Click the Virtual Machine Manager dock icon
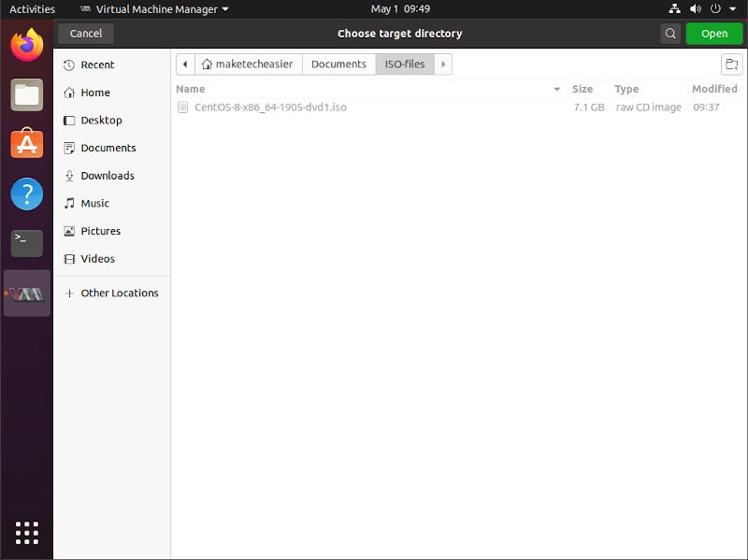 pos(26,293)
